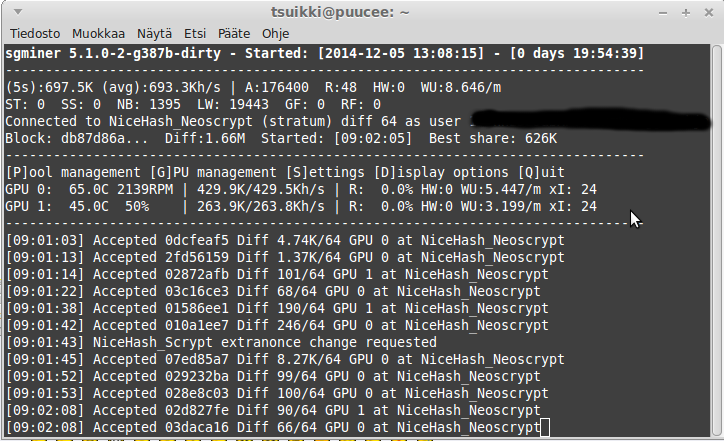Click the window title tsuikki@puucee
The height and width of the screenshot is (441, 724).
click(x=340, y=12)
